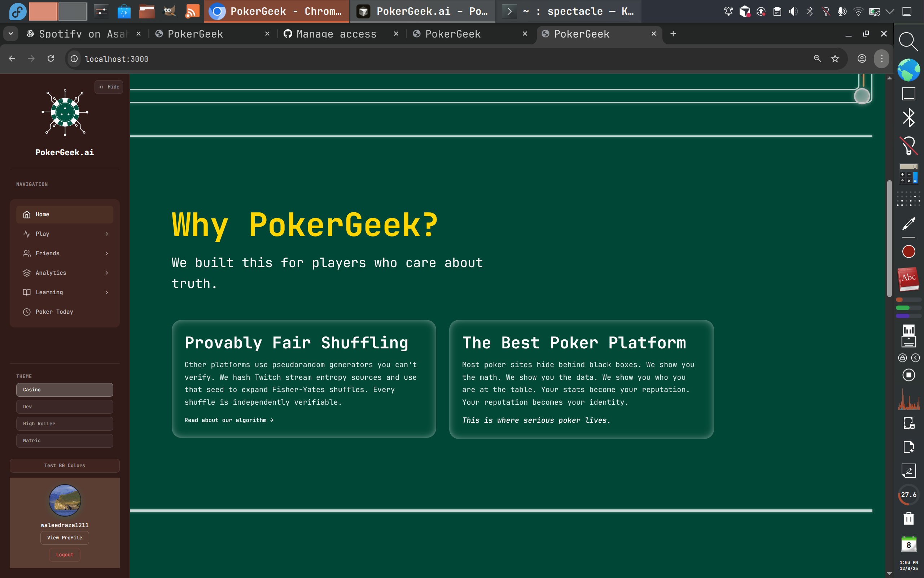This screenshot has width=924, height=578.
Task: Select the Dev theme
Action: tap(65, 407)
